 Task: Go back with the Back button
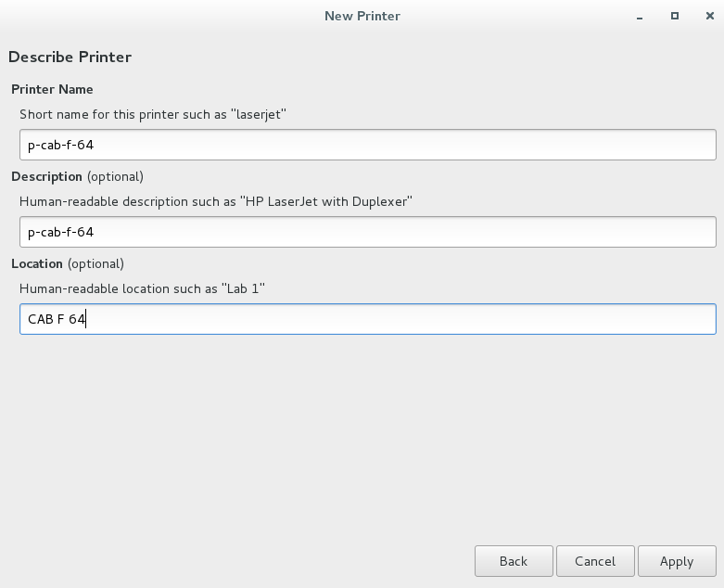pyautogui.click(x=514, y=561)
